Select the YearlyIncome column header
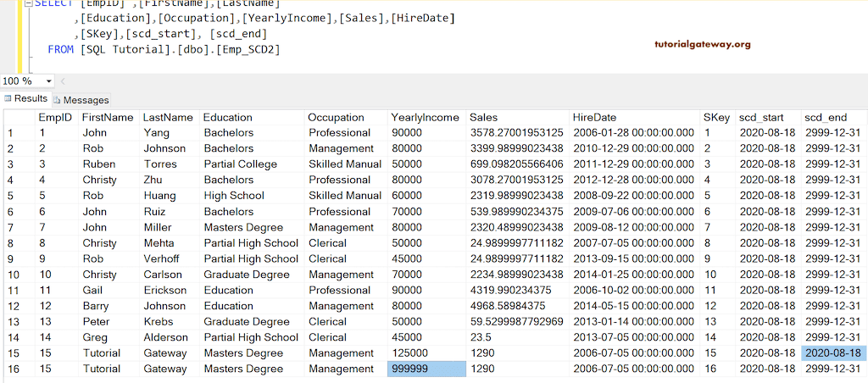 pos(425,117)
